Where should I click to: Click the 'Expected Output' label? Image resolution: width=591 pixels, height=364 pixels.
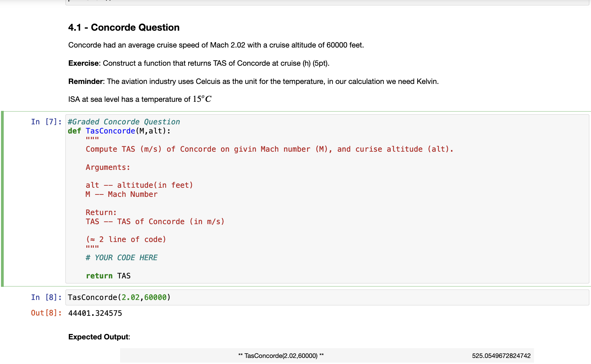(98, 337)
